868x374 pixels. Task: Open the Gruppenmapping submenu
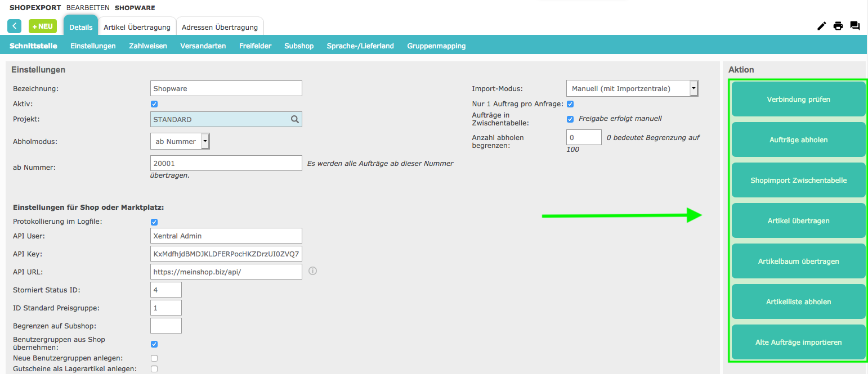pos(436,46)
